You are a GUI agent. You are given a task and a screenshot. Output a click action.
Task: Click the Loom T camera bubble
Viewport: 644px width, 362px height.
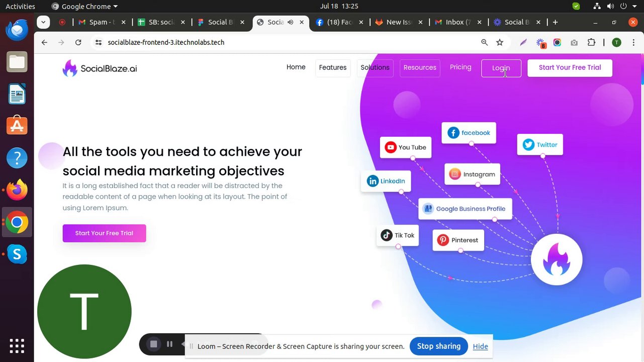click(x=84, y=312)
